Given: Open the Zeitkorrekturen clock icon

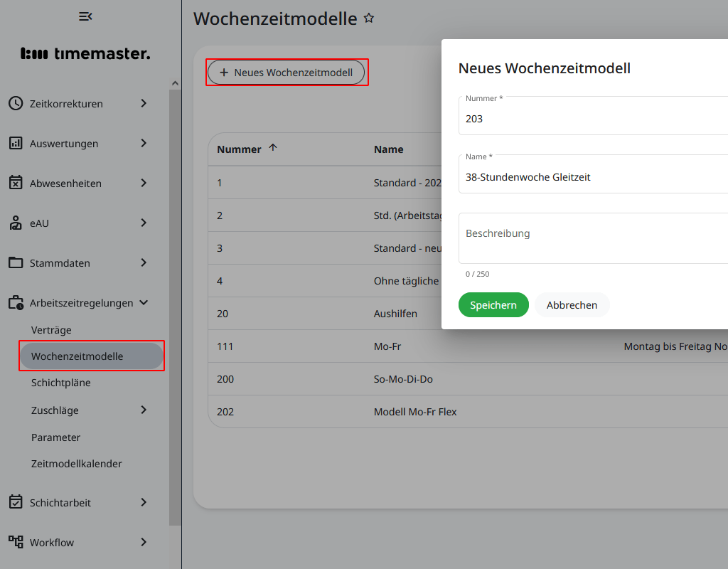Looking at the screenshot, I should point(15,103).
